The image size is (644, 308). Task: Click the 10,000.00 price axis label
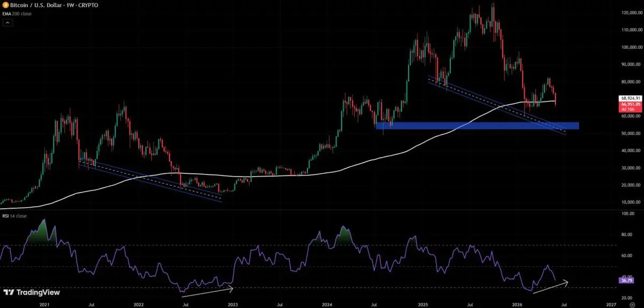(x=632, y=202)
